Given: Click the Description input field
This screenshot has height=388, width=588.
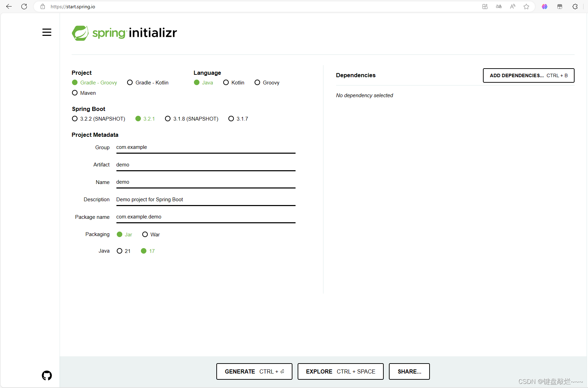Looking at the screenshot, I should tap(206, 200).
